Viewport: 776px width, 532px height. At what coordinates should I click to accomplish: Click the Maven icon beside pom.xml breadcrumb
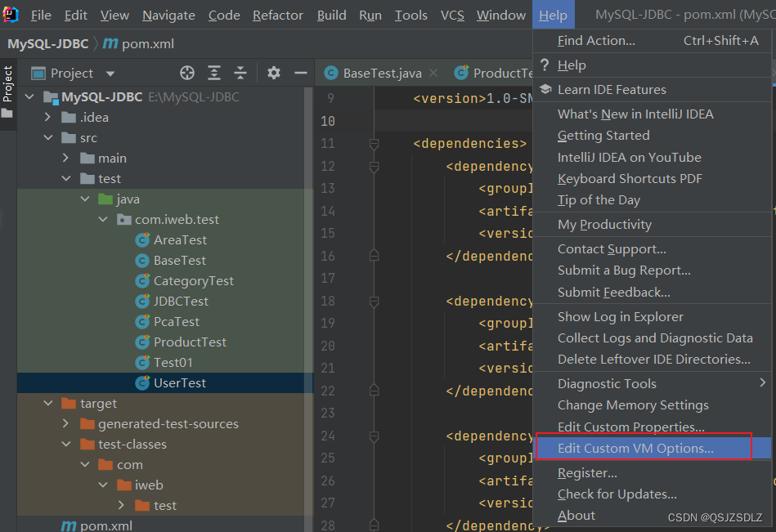click(x=110, y=43)
